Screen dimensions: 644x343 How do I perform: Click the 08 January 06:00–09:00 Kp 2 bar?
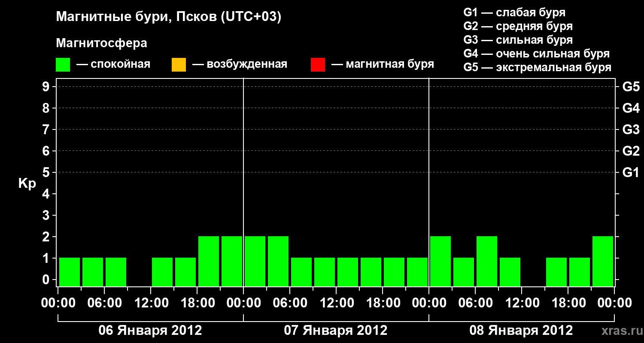487,261
